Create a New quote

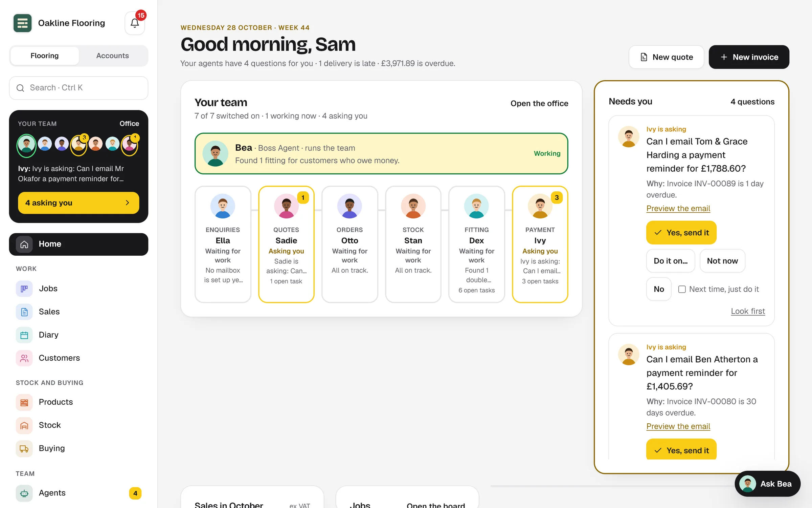pos(666,57)
